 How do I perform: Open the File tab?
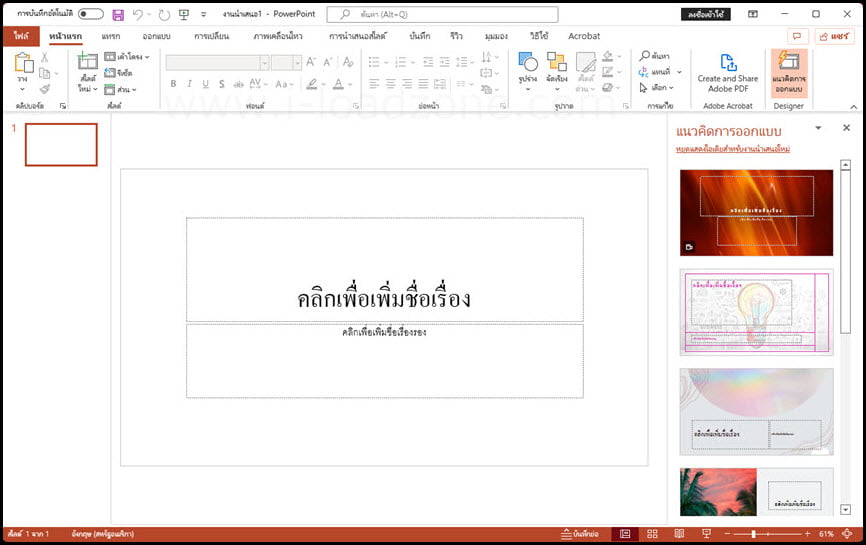click(21, 36)
